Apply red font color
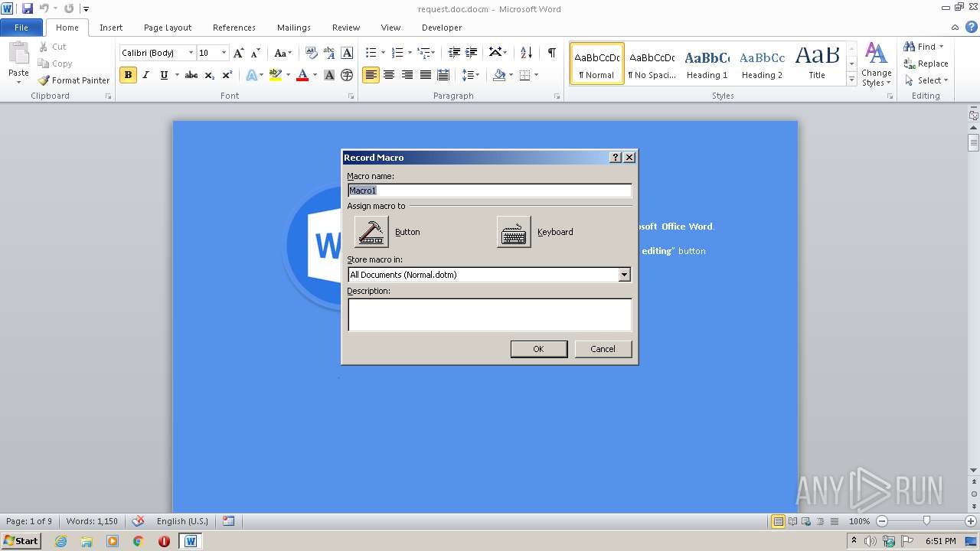The height and width of the screenshot is (551, 980). tap(302, 75)
